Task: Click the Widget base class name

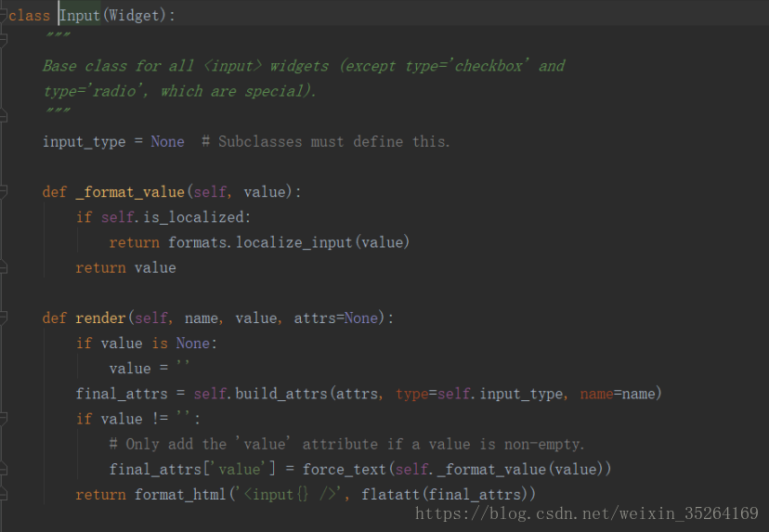Action: (x=134, y=15)
